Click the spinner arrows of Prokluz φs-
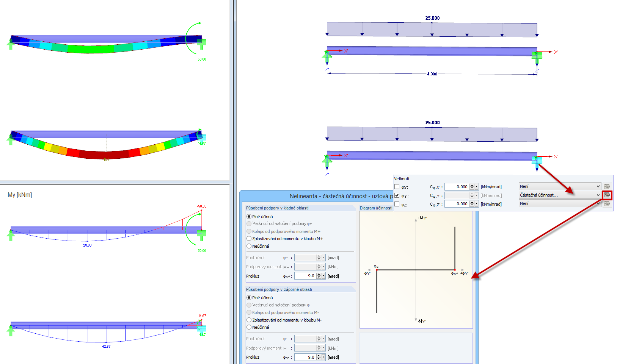Image resolution: width=617 pixels, height=364 pixels. coord(319,357)
